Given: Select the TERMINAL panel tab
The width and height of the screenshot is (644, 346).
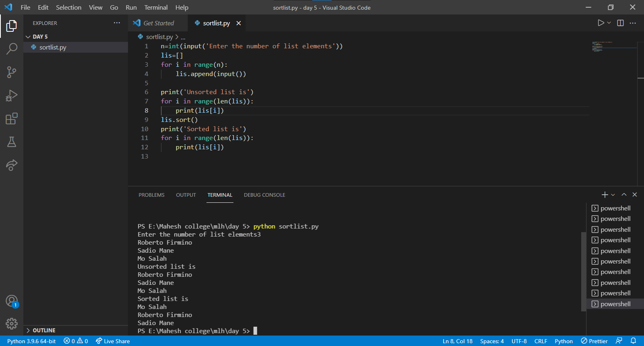Looking at the screenshot, I should coord(220,195).
